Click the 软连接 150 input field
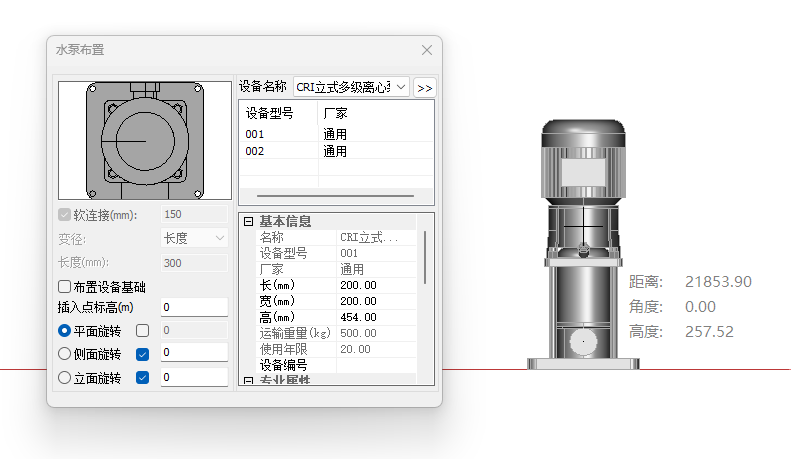 point(194,214)
